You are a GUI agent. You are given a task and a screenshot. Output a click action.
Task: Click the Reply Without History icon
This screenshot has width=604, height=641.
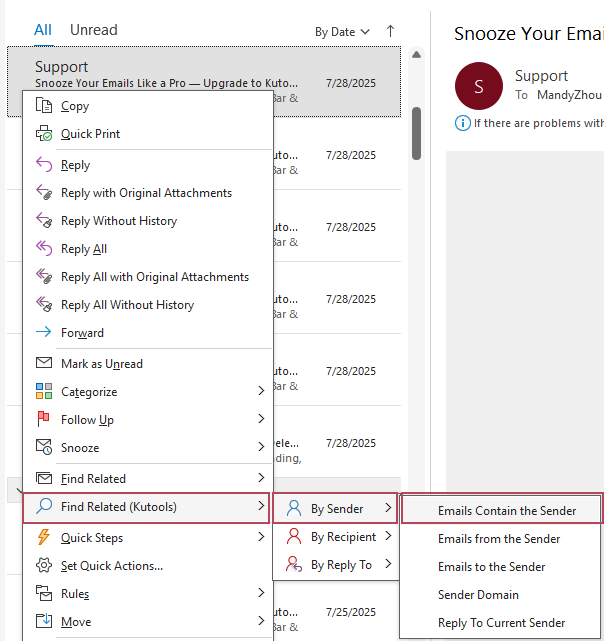pos(44,220)
